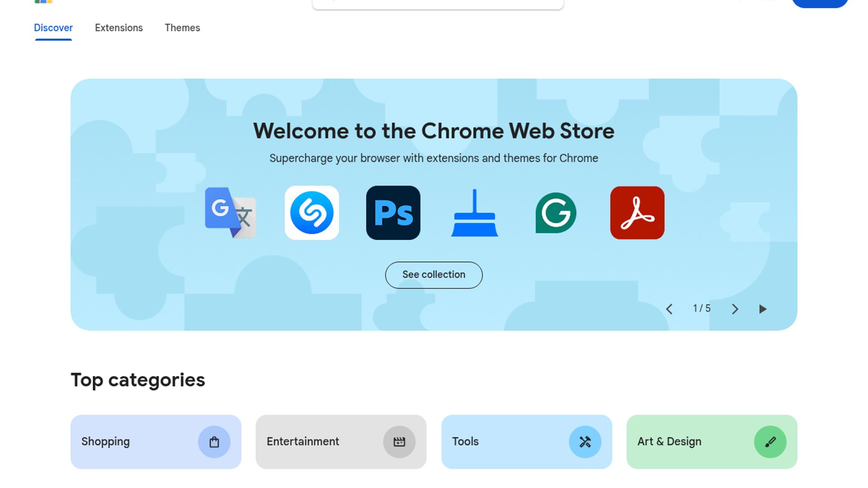Open the Entertainment category card
The width and height of the screenshot is (868, 488).
click(x=316, y=441)
